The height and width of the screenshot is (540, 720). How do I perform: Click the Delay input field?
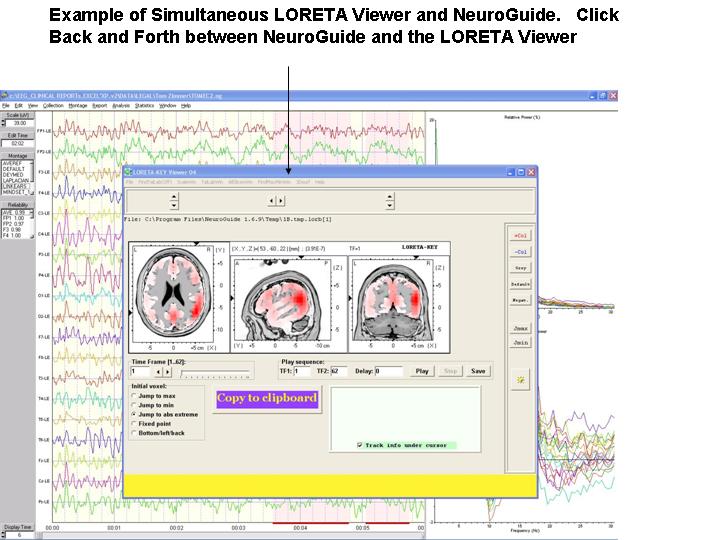click(x=389, y=371)
